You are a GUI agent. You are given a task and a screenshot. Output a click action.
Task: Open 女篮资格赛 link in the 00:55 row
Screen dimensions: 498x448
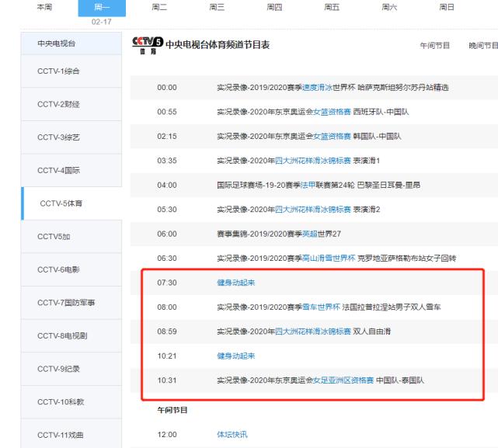click(333, 112)
